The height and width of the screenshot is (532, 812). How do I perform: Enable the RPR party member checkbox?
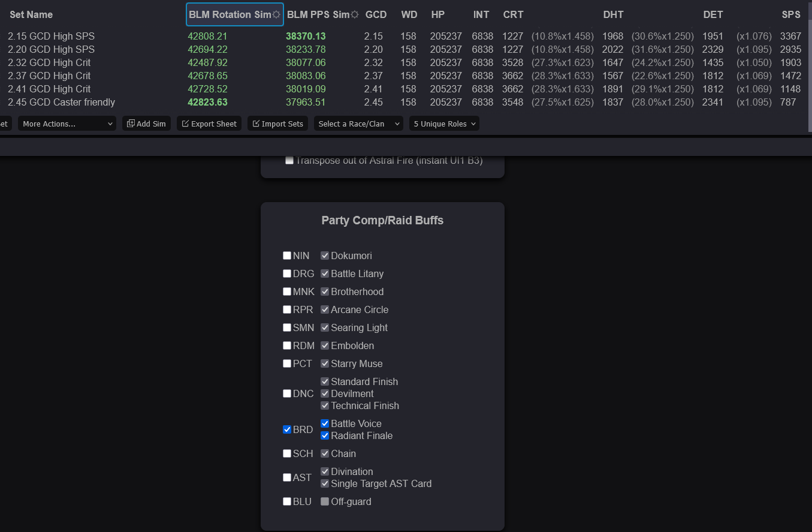pyautogui.click(x=287, y=309)
